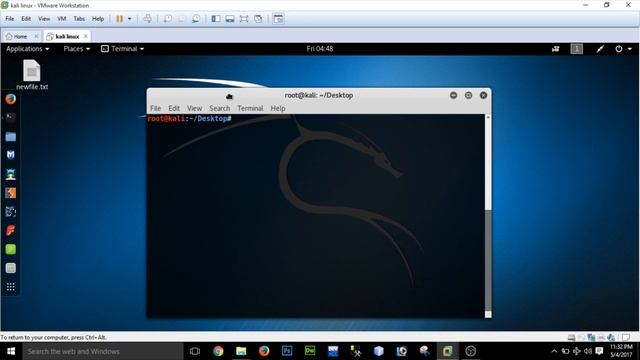640x360 pixels.
Task: Open the Windows taskbar clock 11:32 PM
Action: (621, 351)
